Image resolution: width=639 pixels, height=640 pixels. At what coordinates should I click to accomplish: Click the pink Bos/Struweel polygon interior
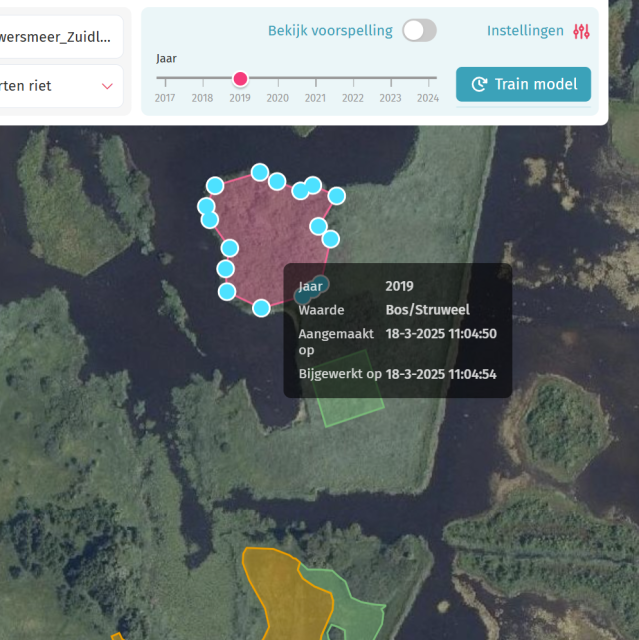269,237
